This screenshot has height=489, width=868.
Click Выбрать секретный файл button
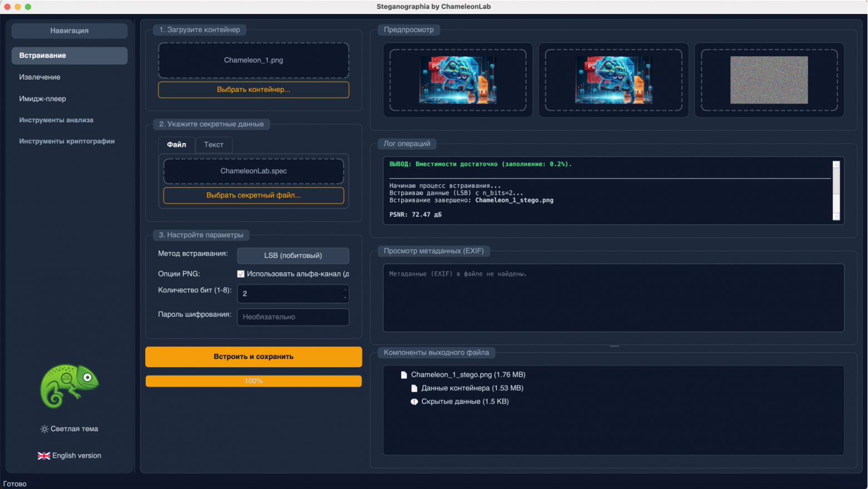(253, 195)
